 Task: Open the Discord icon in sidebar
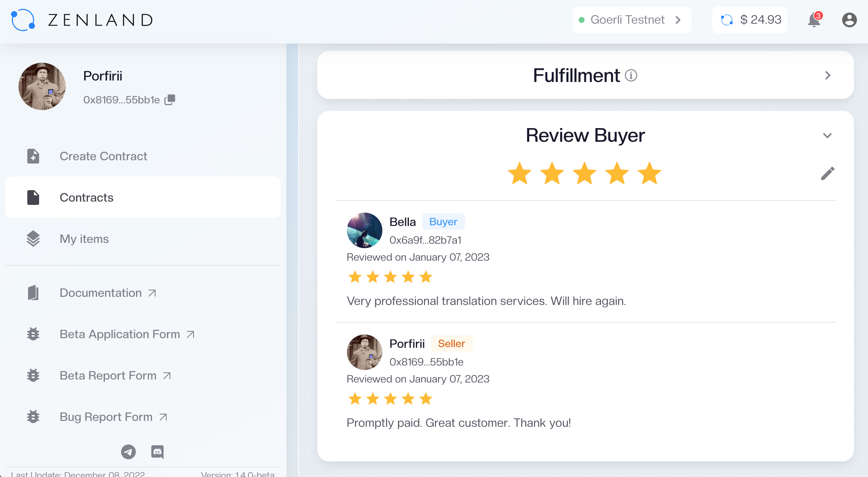158,452
